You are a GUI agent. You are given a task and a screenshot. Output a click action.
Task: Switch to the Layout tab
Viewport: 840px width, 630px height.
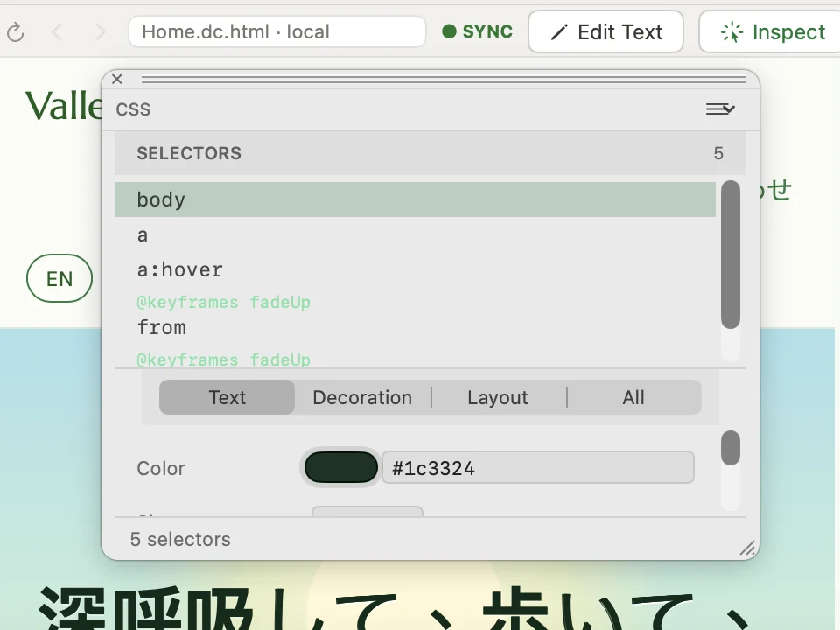(498, 397)
